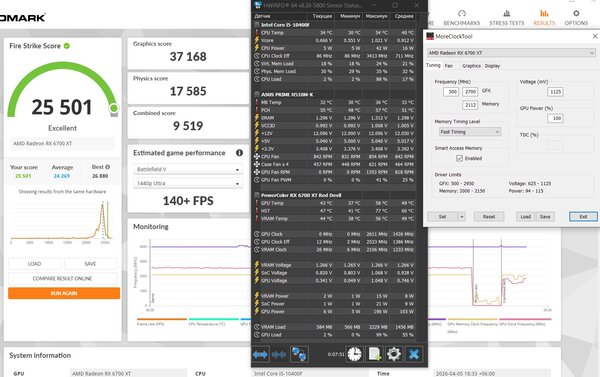Click the Максимум column header in HWiNFO
Screen dimensions: 600x377
(376, 16)
